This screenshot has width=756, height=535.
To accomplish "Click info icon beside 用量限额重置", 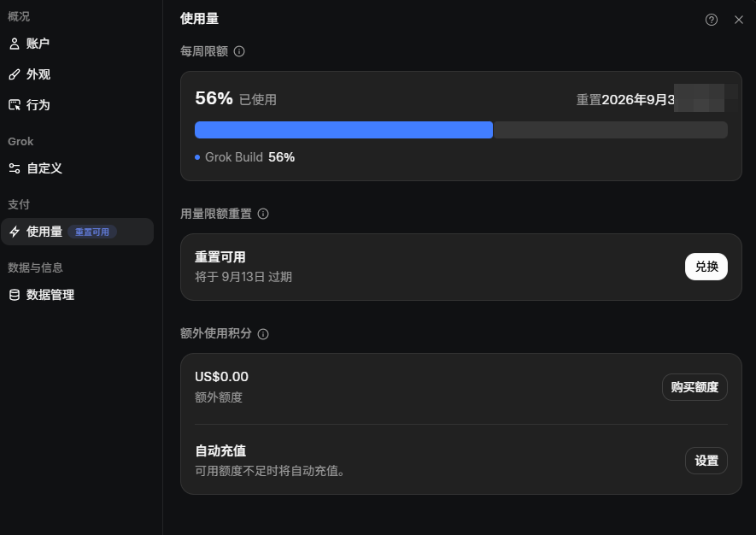I will 263,214.
